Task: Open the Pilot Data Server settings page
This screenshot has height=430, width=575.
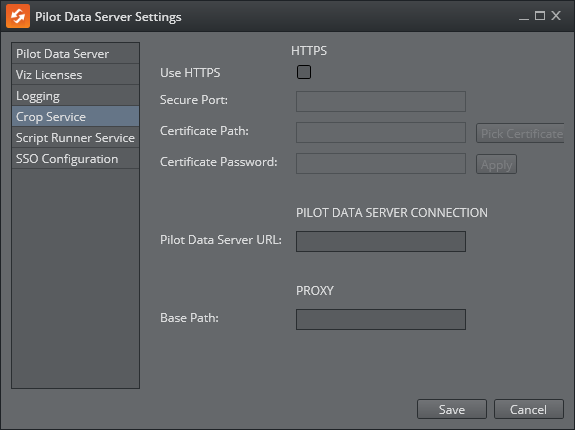Action: pos(76,54)
